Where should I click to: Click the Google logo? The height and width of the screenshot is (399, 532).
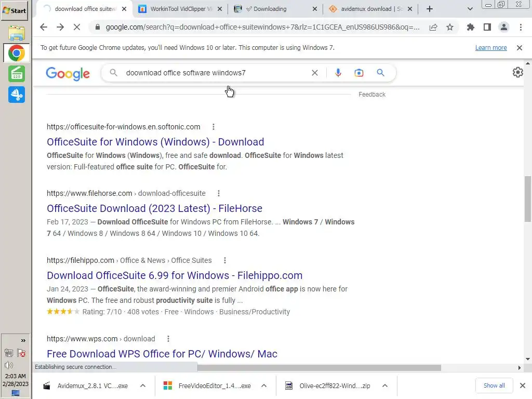point(68,74)
